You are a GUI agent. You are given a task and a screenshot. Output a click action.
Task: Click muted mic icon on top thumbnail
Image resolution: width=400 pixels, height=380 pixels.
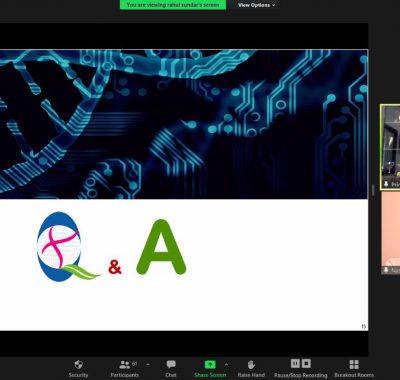coord(386,184)
